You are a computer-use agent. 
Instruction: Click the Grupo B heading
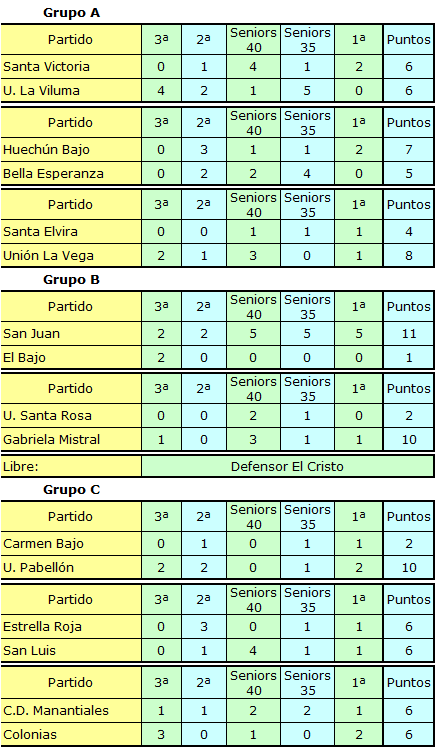tap(71, 280)
